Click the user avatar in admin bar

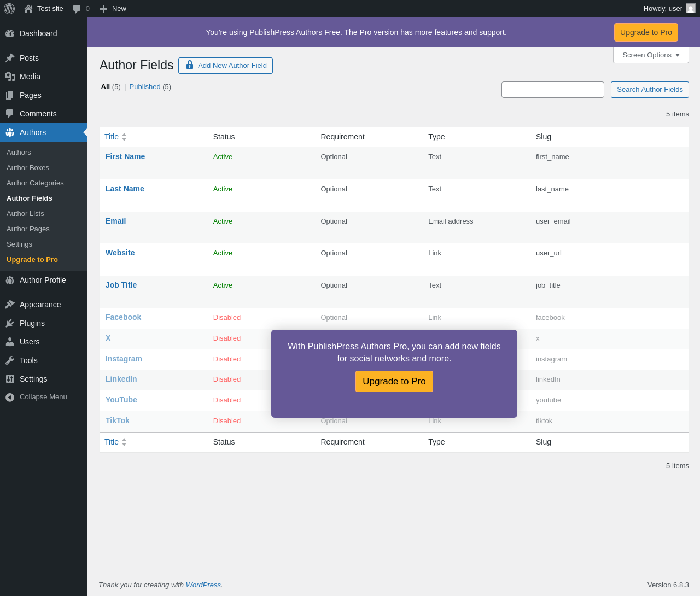[691, 8]
